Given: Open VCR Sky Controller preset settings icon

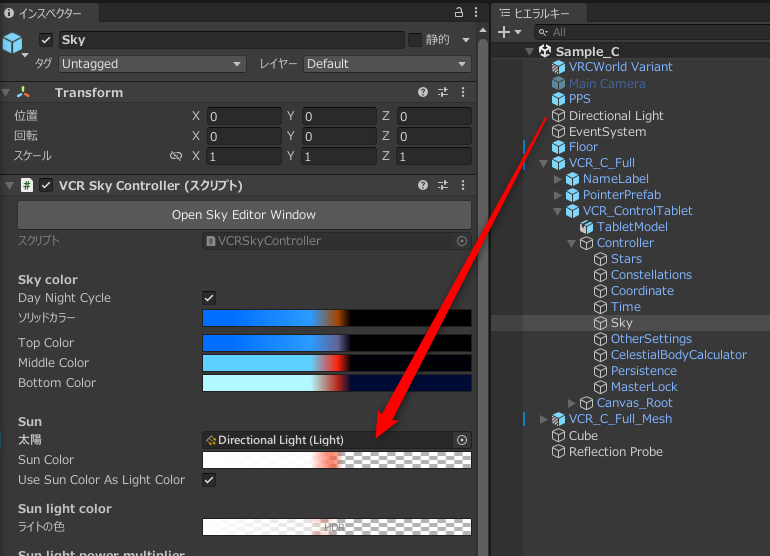Looking at the screenshot, I should coord(443,185).
